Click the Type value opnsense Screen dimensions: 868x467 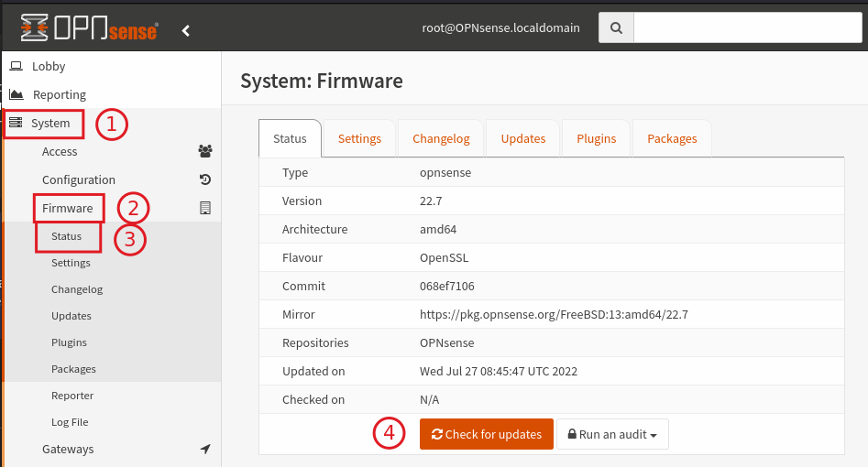coord(445,173)
